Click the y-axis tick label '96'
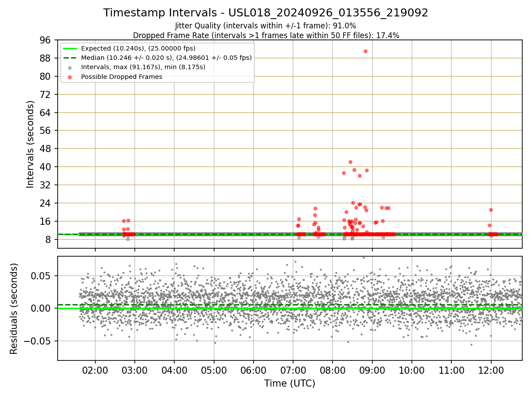The width and height of the screenshot is (532, 399). point(46,40)
